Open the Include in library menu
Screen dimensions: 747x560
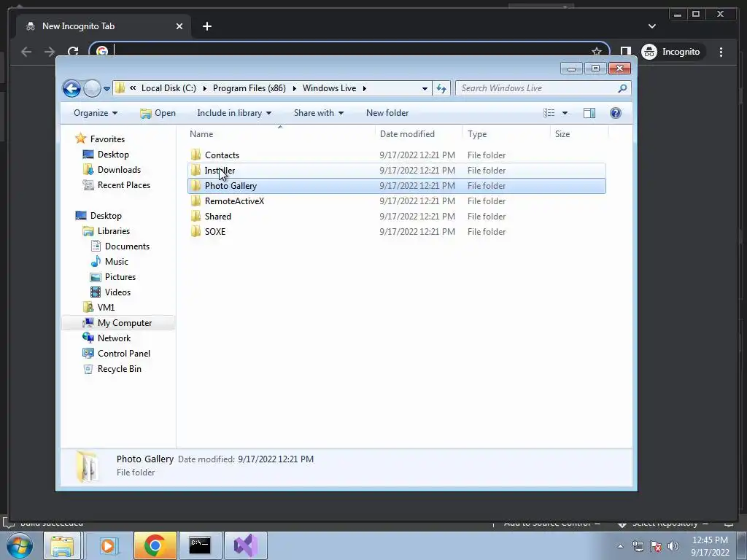point(234,113)
